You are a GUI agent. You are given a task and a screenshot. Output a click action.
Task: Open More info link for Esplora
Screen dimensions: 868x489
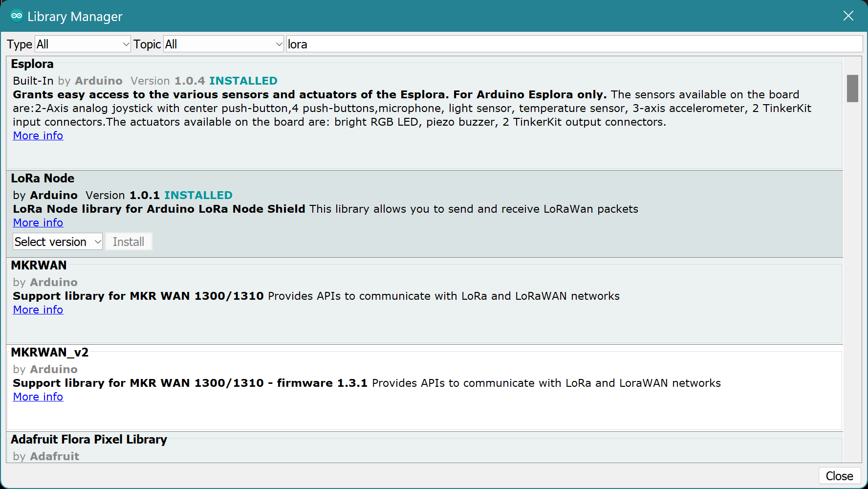tap(38, 136)
